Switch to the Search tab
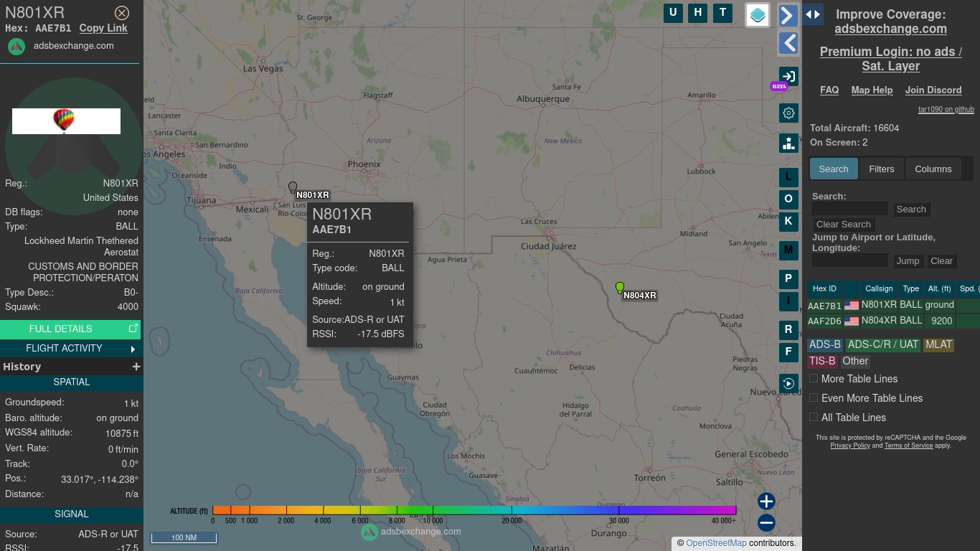Image resolution: width=980 pixels, height=551 pixels. pos(834,169)
